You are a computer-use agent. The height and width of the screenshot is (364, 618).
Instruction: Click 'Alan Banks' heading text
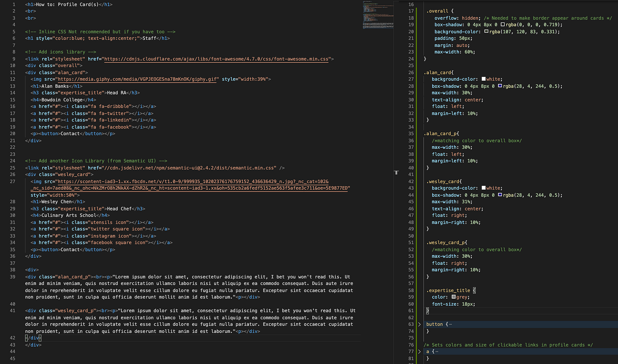pos(55,86)
